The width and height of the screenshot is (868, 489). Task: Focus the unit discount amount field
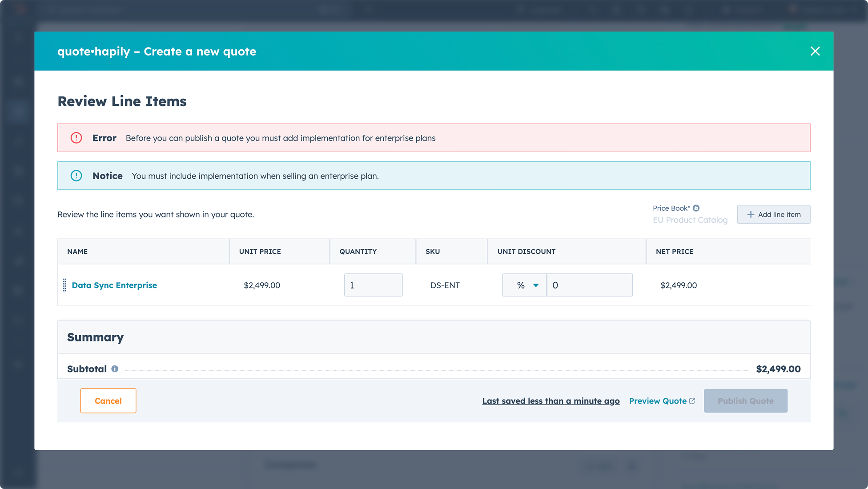click(x=589, y=285)
